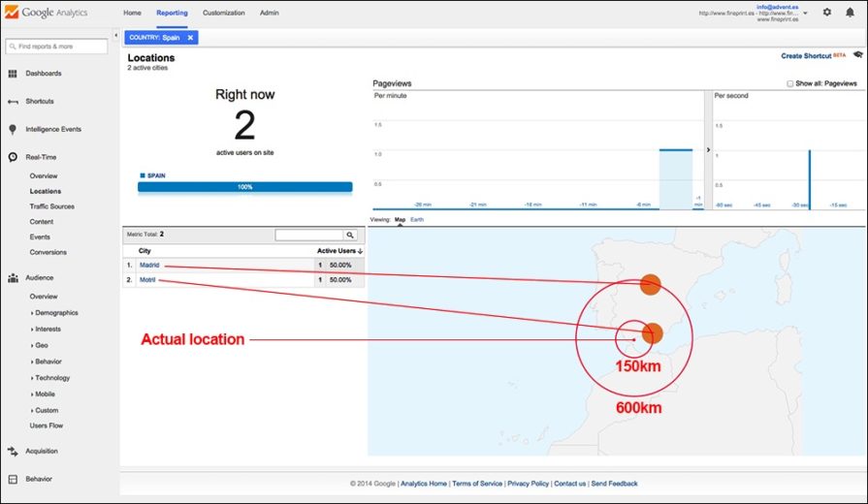
Task: Click the SPAIN legend label
Action: click(156, 175)
